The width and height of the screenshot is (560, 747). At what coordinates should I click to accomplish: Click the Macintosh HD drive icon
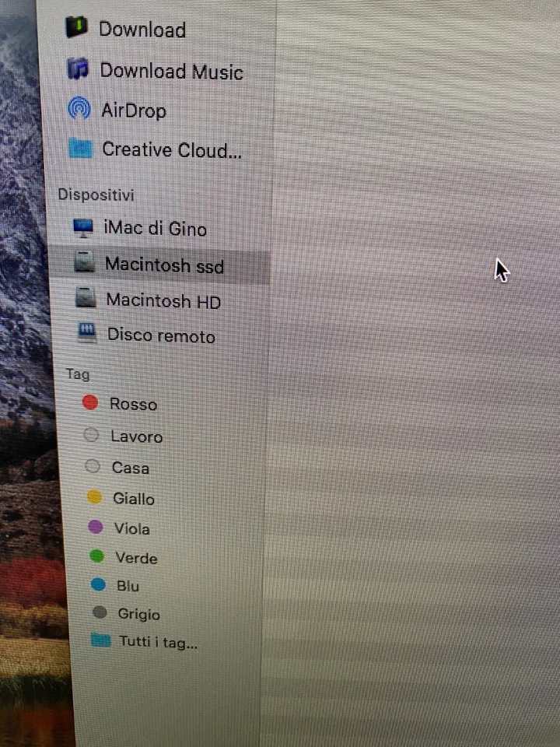point(86,298)
